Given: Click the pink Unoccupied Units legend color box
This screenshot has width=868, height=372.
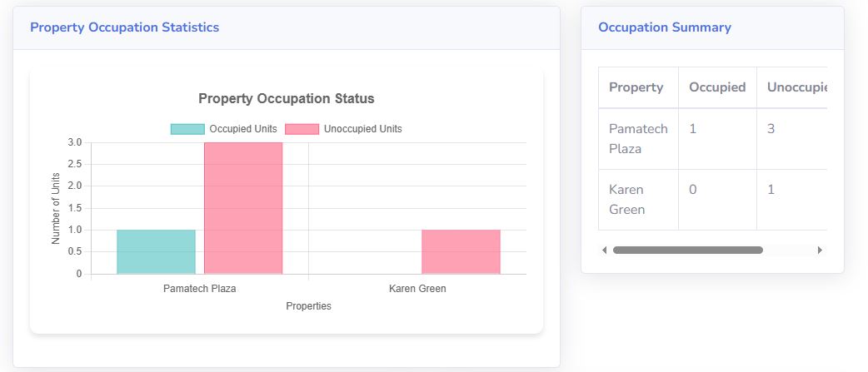Looking at the screenshot, I should (x=302, y=129).
